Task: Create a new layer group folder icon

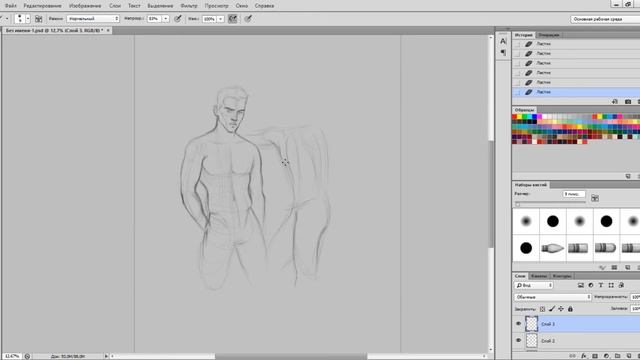Action: pos(617,356)
